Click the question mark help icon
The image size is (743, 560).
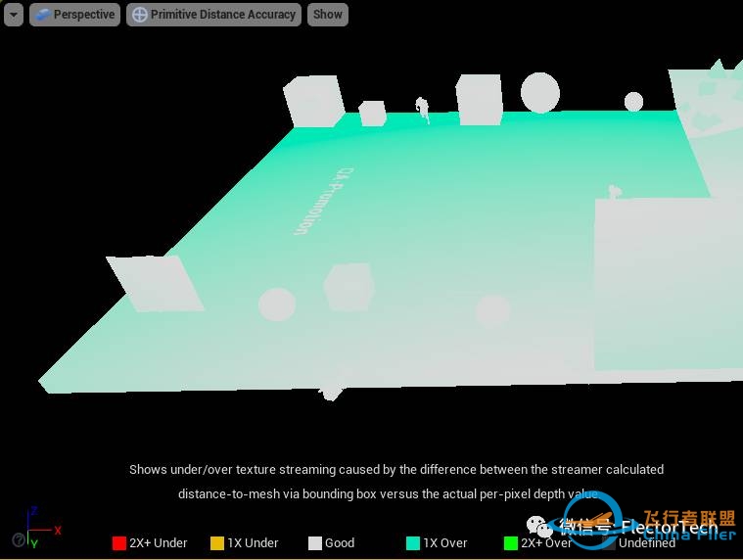(x=18, y=540)
